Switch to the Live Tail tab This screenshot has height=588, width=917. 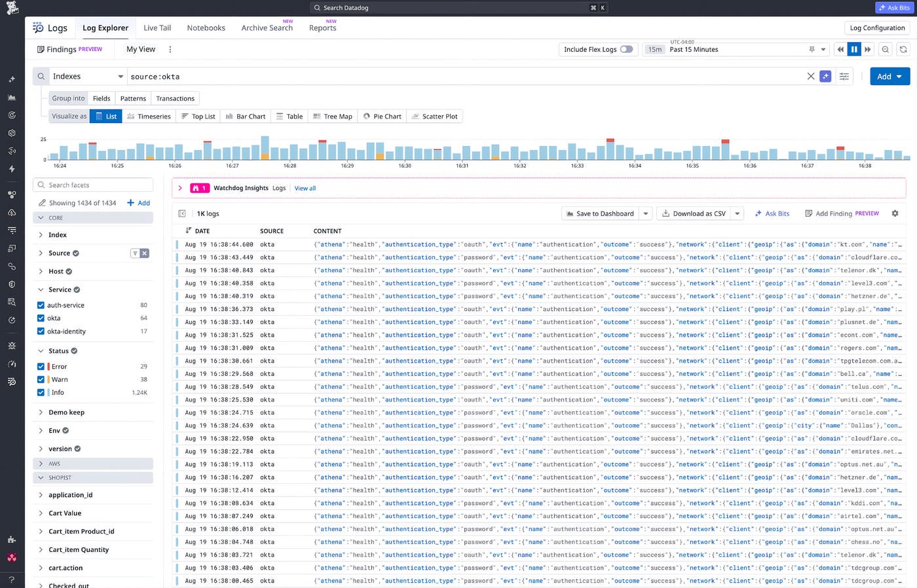click(x=157, y=28)
